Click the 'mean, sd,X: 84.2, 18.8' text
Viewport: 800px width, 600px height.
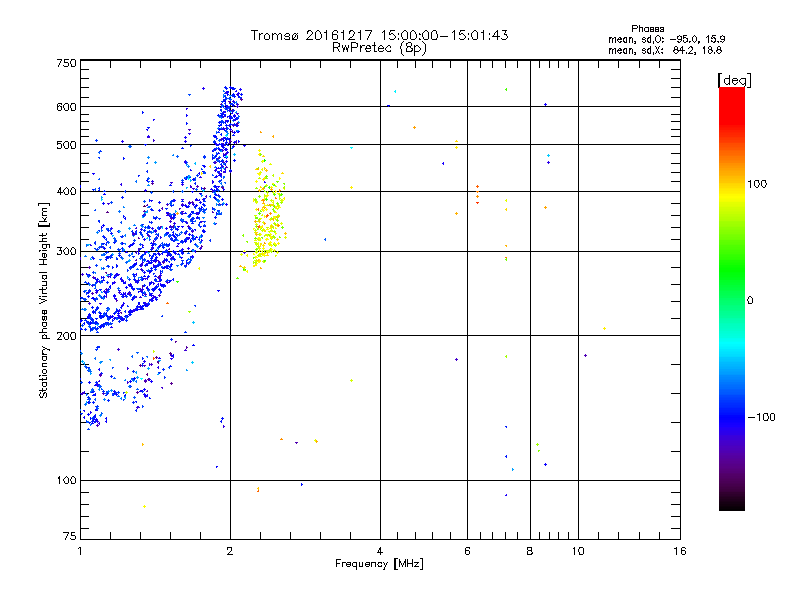665,50
